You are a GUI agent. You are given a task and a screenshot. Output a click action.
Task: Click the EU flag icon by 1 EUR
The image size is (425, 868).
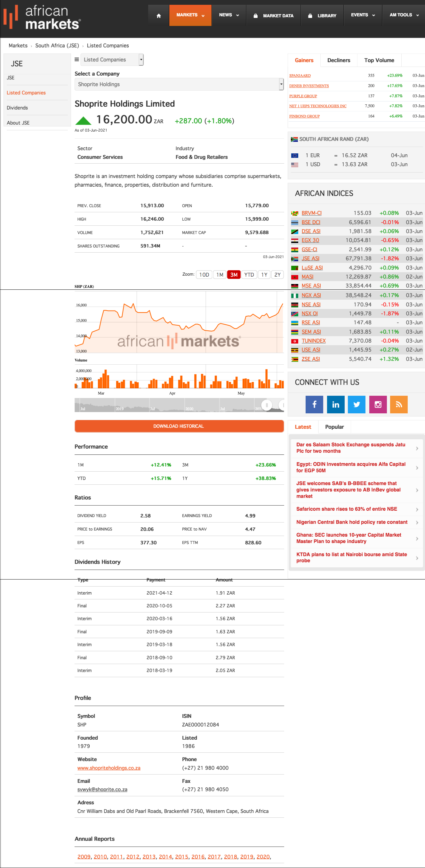point(295,156)
